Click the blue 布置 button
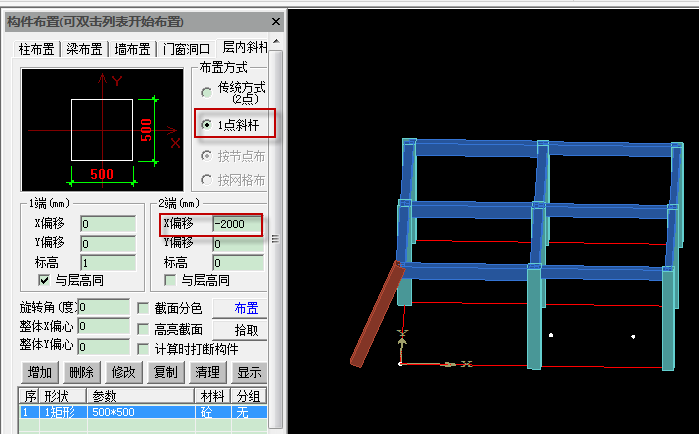699x434 pixels. 246,308
